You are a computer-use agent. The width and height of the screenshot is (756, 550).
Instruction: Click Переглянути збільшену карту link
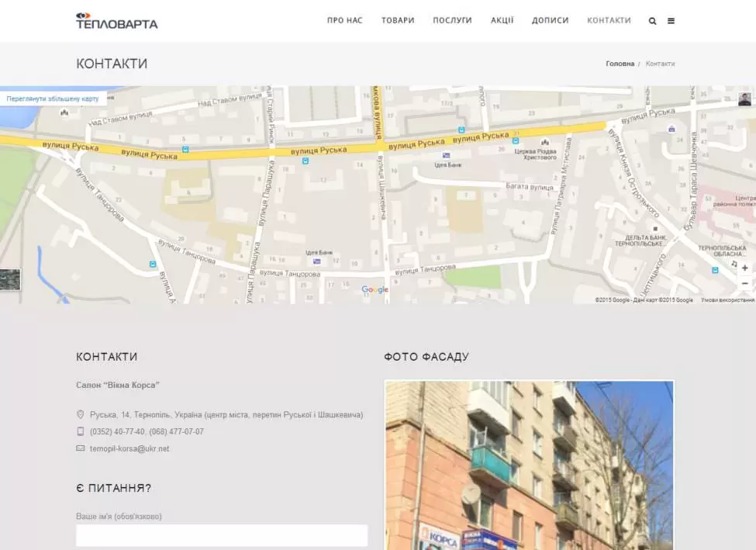pyautogui.click(x=53, y=99)
